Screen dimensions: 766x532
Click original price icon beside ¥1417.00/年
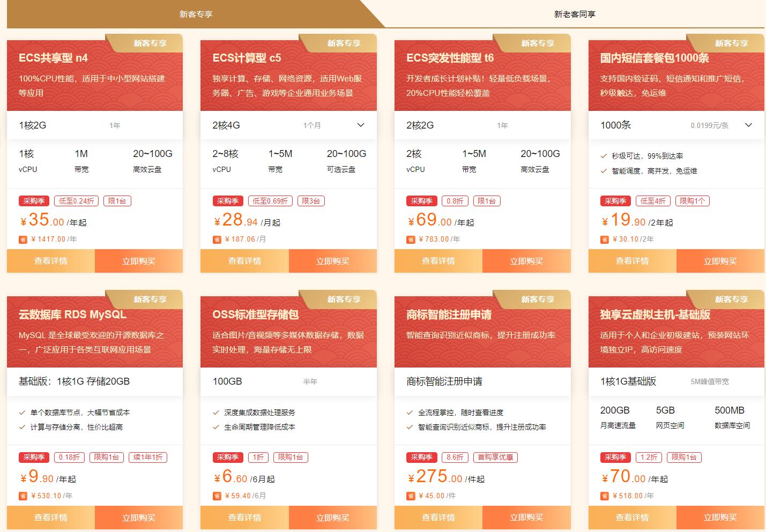pos(23,239)
